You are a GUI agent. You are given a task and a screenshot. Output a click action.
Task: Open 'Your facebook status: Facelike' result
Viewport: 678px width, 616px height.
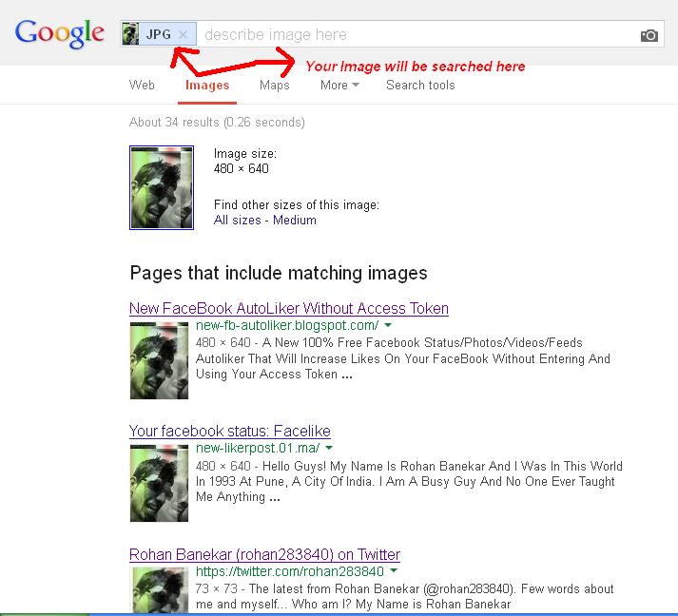tap(229, 431)
